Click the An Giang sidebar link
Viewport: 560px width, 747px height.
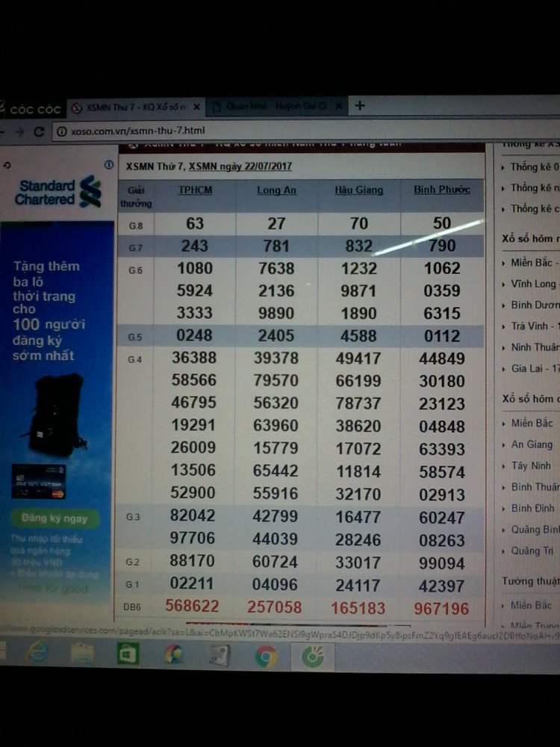pyautogui.click(x=532, y=444)
